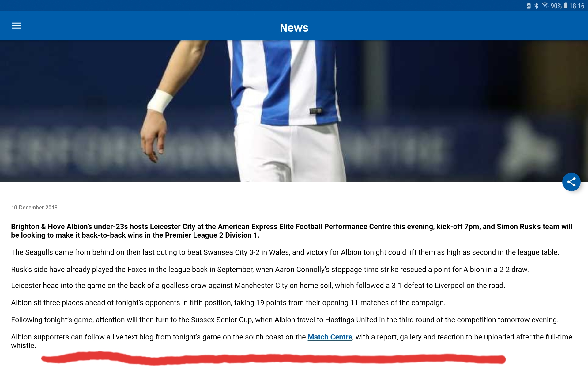Image resolution: width=588 pixels, height=368 pixels.
Task: Tap the paragraph about beating Swansea City 3-2
Action: point(285,252)
